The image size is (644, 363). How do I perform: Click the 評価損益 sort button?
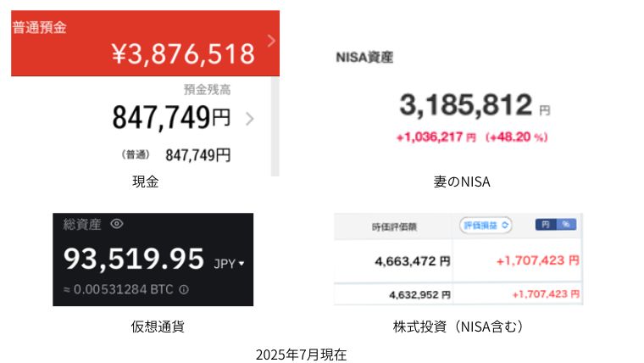coord(486,226)
